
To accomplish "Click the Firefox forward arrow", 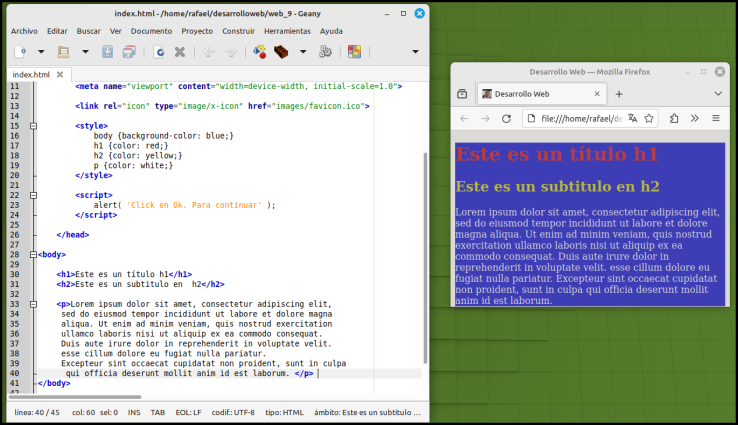I will (485, 119).
